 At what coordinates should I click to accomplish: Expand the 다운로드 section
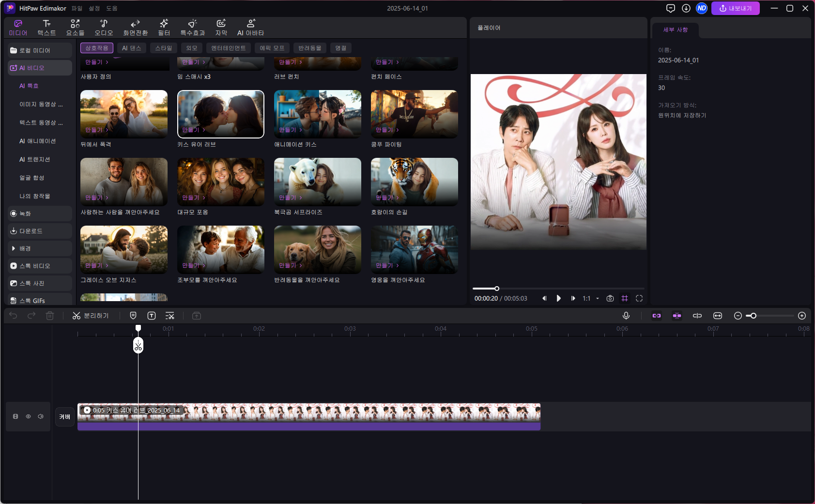[x=40, y=231]
